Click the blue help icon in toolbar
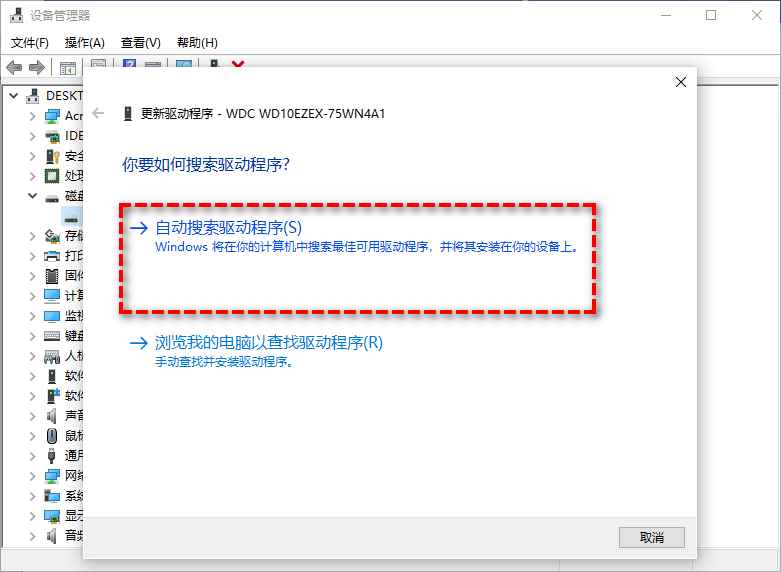Screen dimensions: 781x572 coord(130,64)
